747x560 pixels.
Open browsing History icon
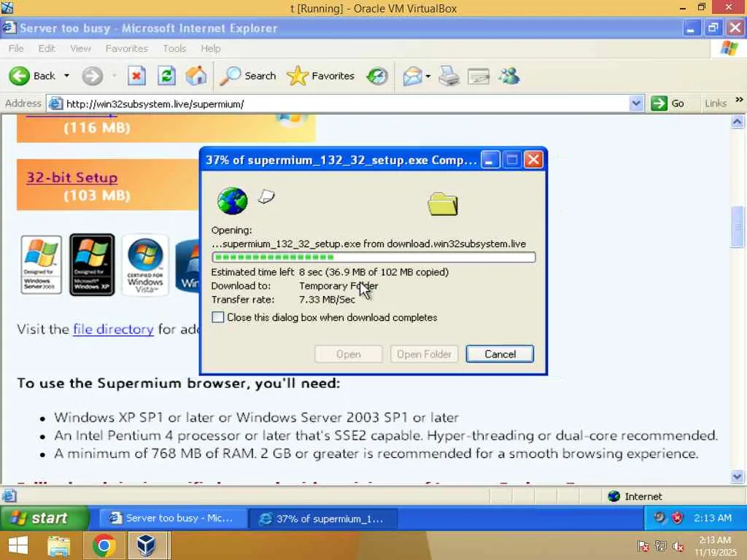pyautogui.click(x=377, y=76)
